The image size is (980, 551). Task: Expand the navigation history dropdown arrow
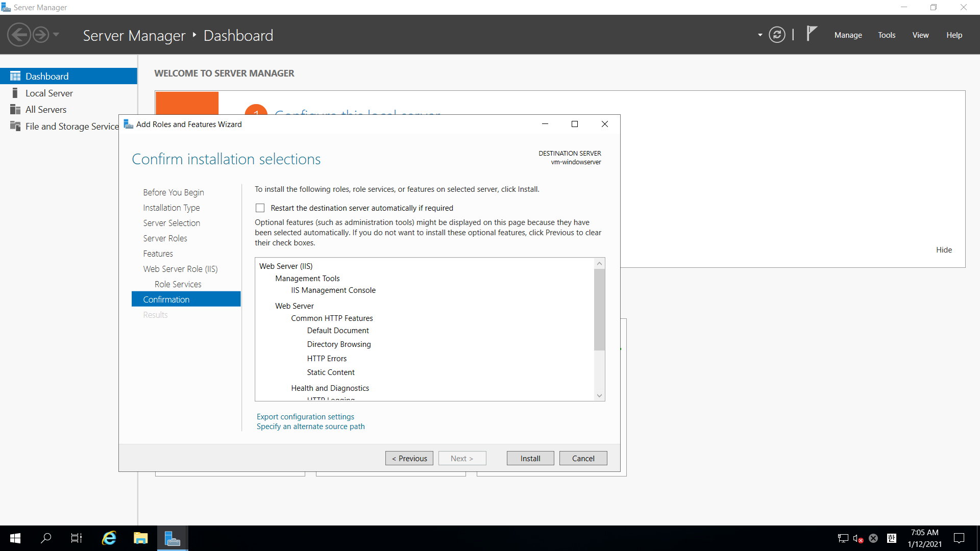[56, 35]
